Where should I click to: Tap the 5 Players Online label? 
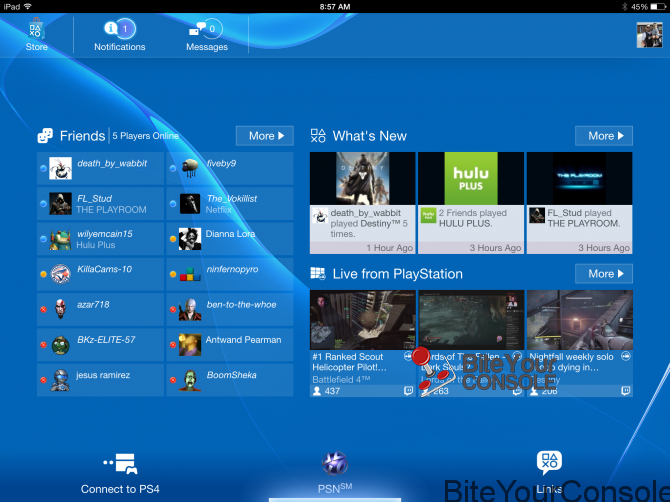click(x=145, y=136)
